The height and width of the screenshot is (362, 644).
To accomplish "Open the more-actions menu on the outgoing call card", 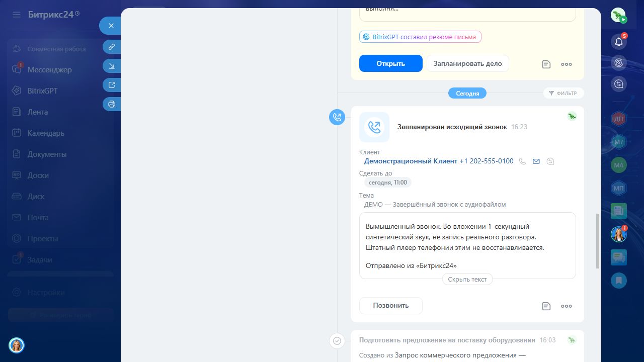I will click(x=567, y=306).
